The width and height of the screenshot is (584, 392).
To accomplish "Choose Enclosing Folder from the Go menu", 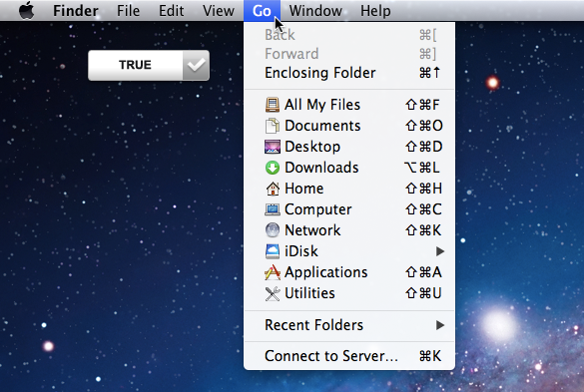I will tap(349, 73).
